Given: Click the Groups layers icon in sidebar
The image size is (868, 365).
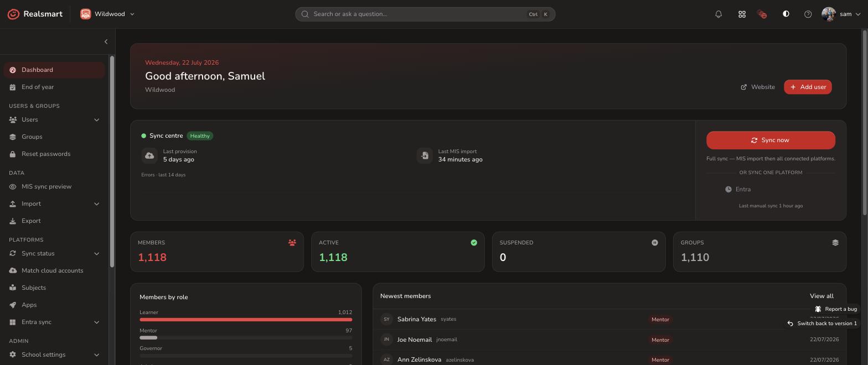Looking at the screenshot, I should (x=13, y=137).
